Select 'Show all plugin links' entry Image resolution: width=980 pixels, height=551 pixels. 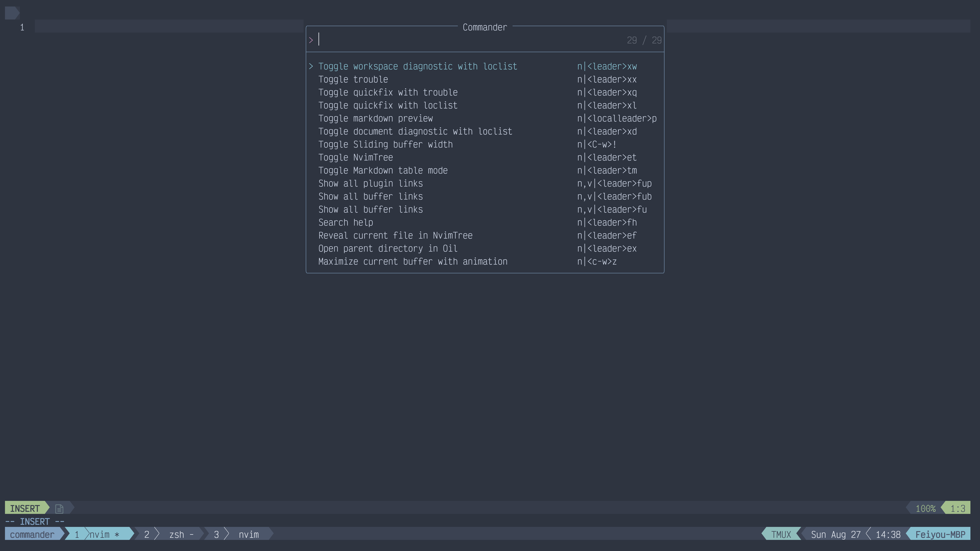click(x=485, y=184)
